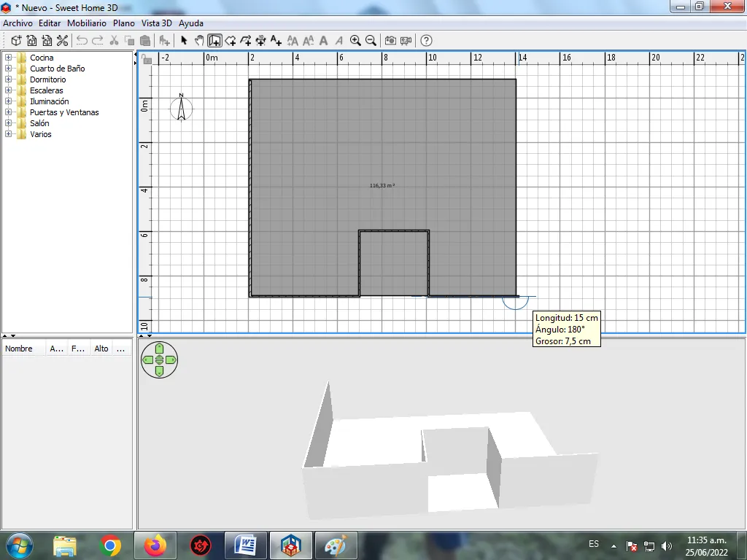Viewport: 747px width, 560px height.
Task: Select the Cocina folder label
Action: [42, 58]
